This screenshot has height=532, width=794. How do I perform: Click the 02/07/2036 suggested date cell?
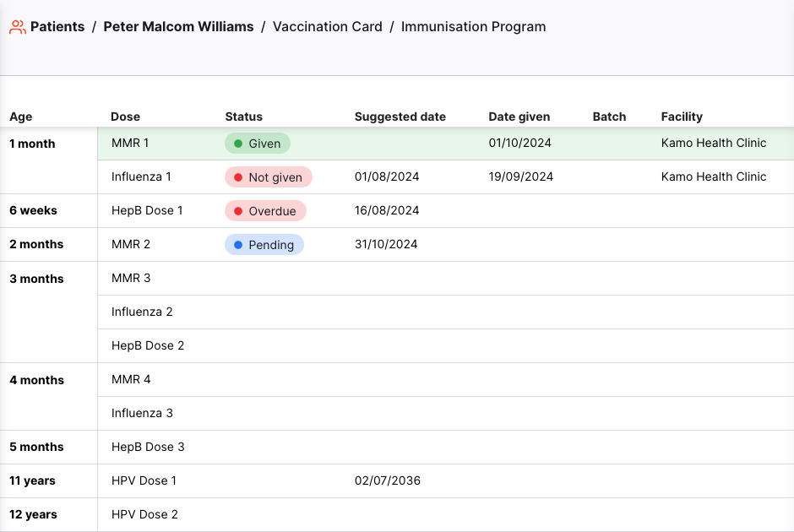(387, 481)
